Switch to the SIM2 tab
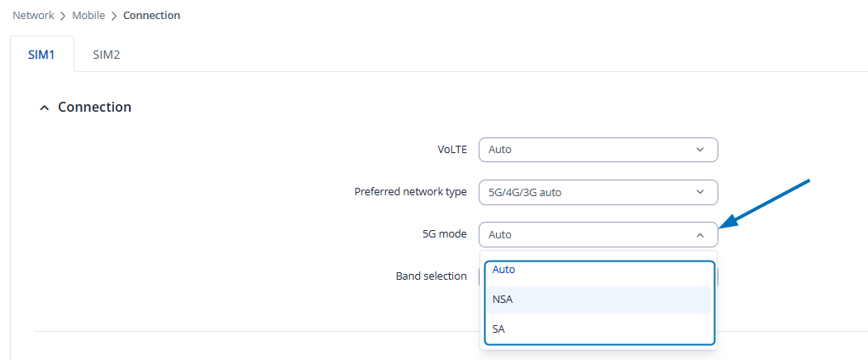Viewport: 868px width, 360px height. point(107,55)
